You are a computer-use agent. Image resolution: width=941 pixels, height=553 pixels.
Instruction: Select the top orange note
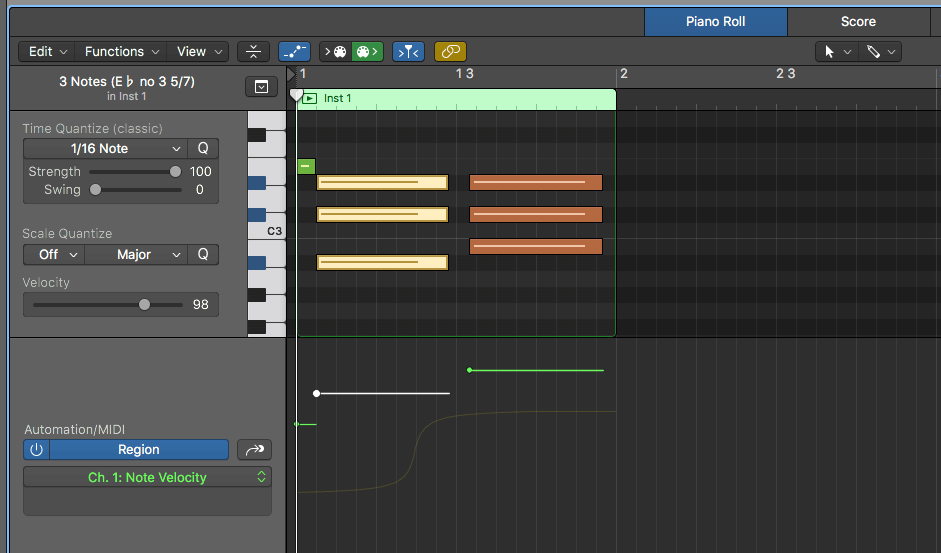tap(536, 182)
